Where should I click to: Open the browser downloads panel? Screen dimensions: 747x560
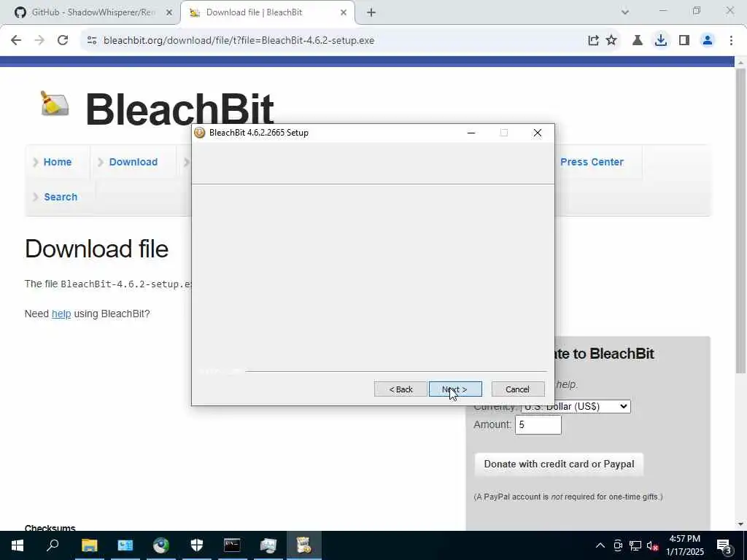[661, 41]
